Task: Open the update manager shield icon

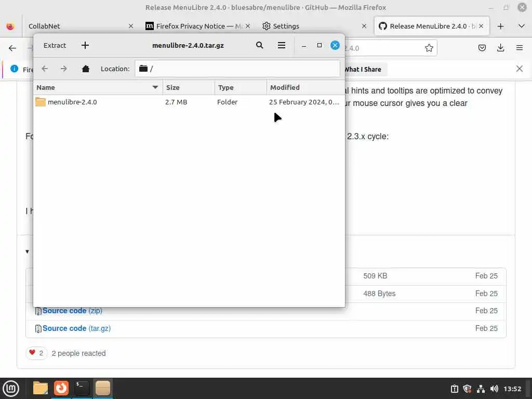Action: pyautogui.click(x=468, y=389)
